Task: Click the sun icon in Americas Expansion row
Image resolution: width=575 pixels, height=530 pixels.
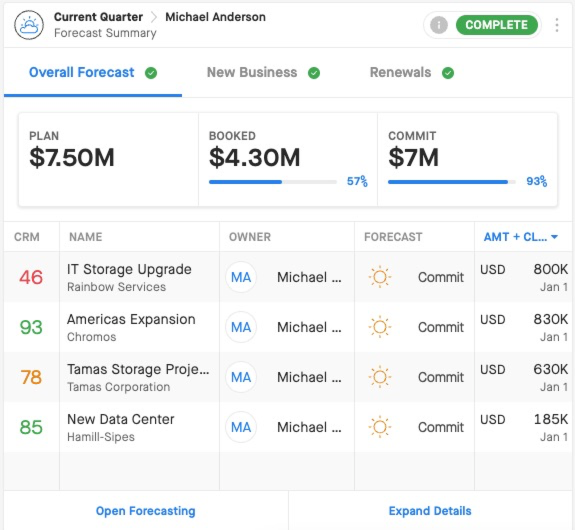Action: coord(380,327)
